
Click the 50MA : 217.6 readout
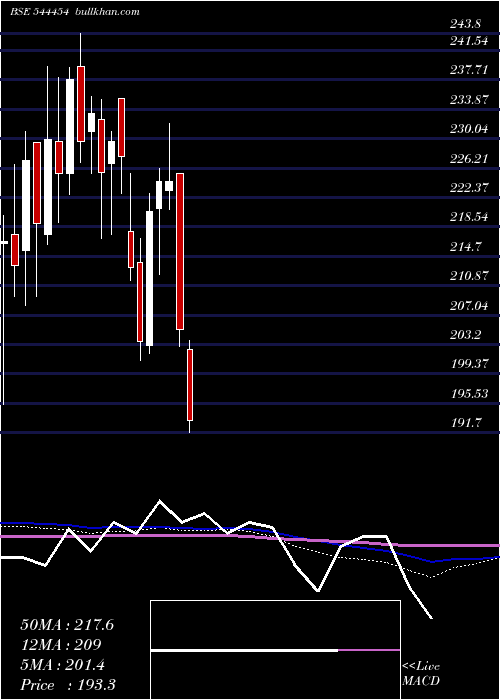[x=67, y=625]
